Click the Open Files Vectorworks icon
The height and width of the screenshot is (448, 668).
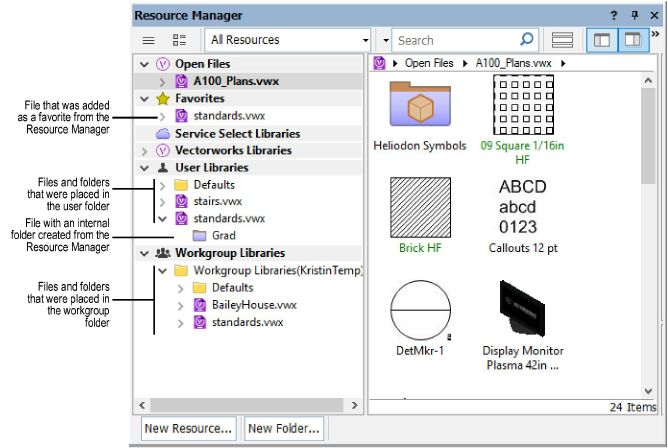163,64
